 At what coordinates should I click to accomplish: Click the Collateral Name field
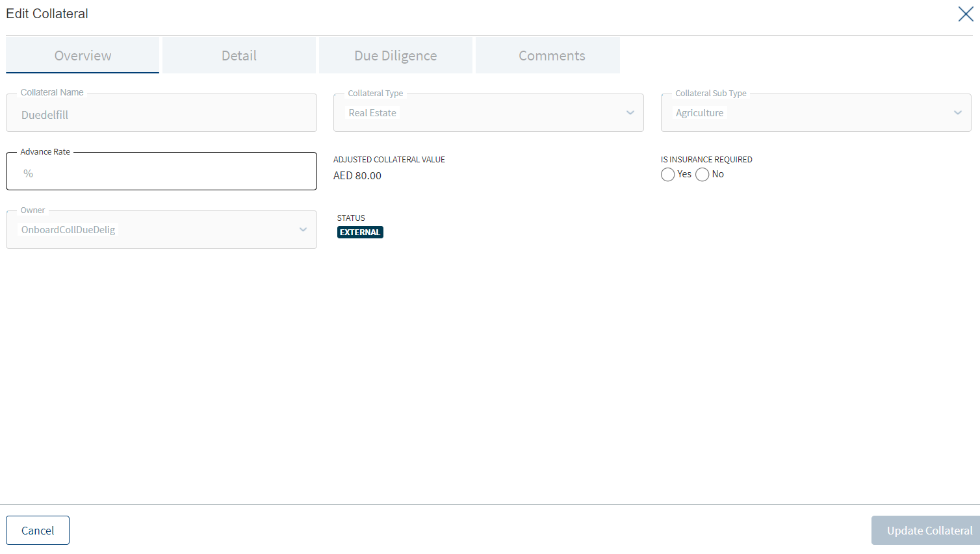[161, 113]
